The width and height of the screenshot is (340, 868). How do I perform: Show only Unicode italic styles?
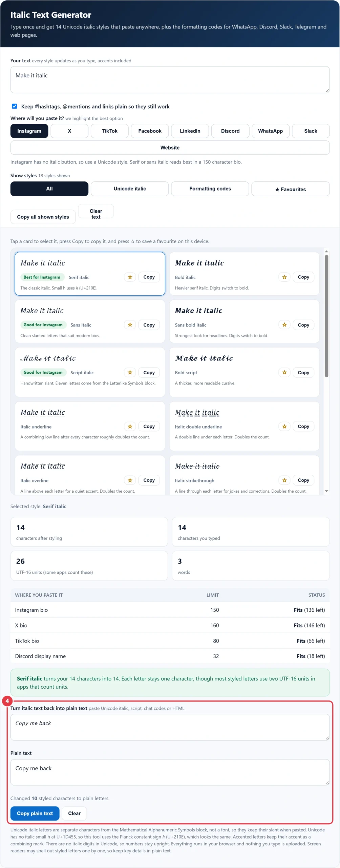point(130,189)
